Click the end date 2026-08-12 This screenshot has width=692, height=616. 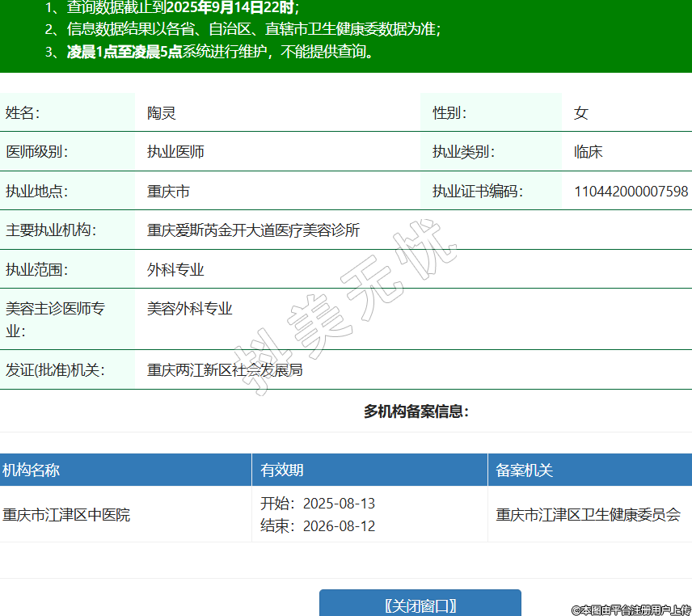339,526
